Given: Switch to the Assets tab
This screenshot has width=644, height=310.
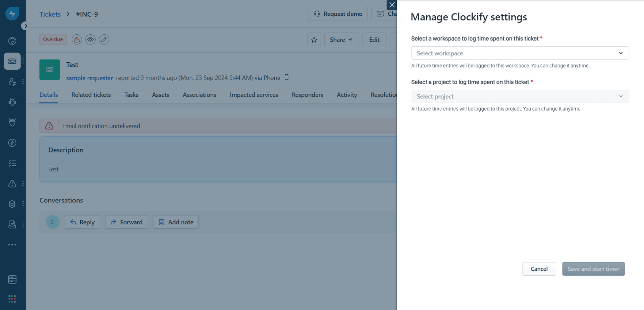Looking at the screenshot, I should 160,95.
